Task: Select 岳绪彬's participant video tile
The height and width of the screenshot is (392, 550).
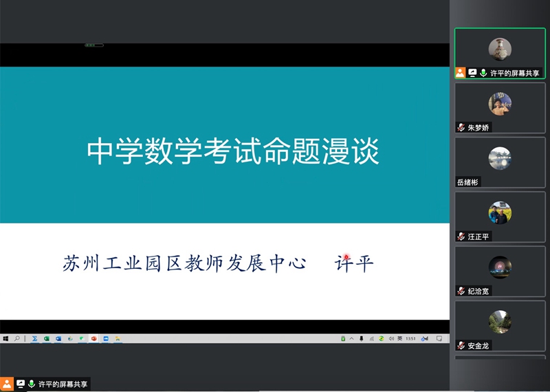Action: click(x=500, y=161)
